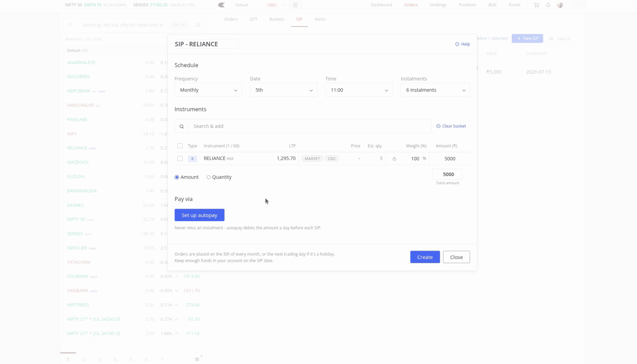637x364 pixels.
Task: Close the SIP dialog with Close button
Action: click(456, 257)
